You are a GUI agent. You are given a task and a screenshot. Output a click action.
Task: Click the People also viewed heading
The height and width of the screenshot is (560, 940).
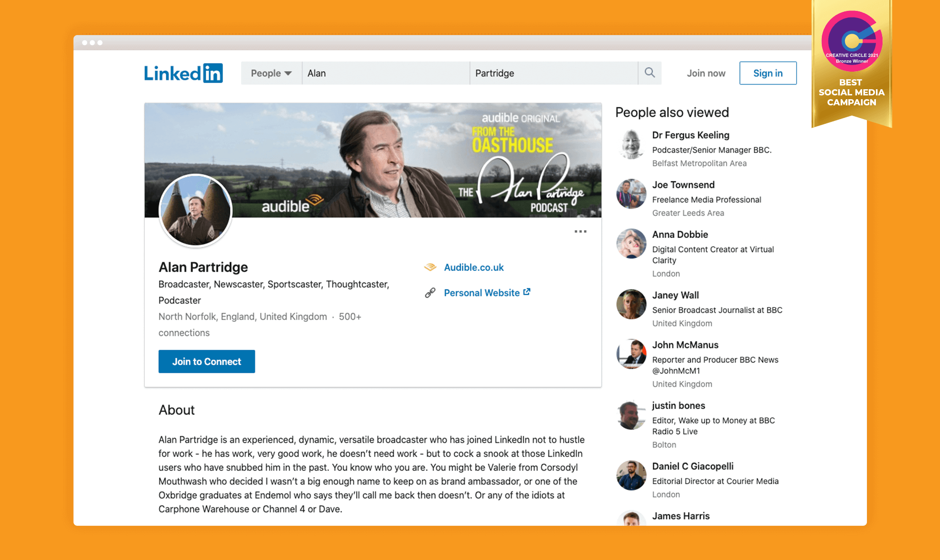(x=672, y=112)
